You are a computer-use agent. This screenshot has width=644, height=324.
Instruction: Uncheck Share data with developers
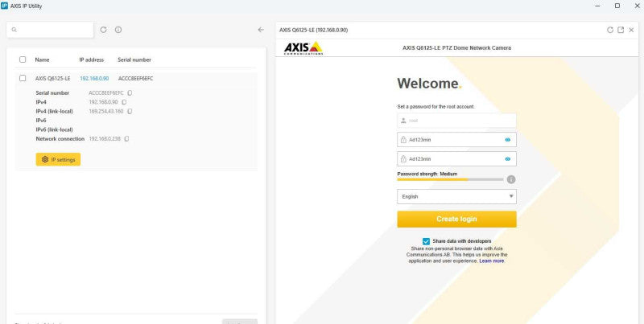point(426,241)
